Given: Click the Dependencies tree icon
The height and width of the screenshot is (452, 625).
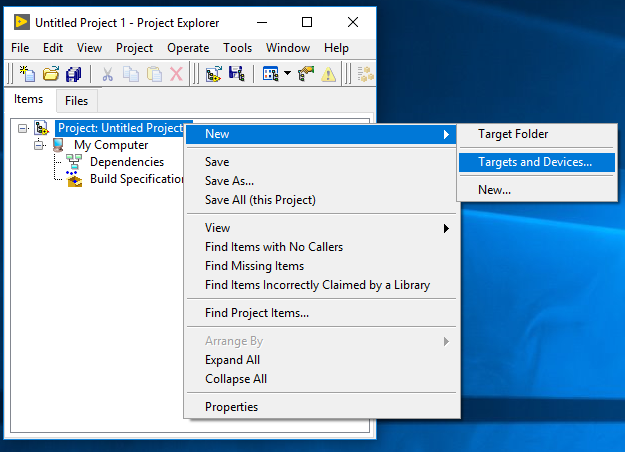Looking at the screenshot, I should (x=74, y=162).
